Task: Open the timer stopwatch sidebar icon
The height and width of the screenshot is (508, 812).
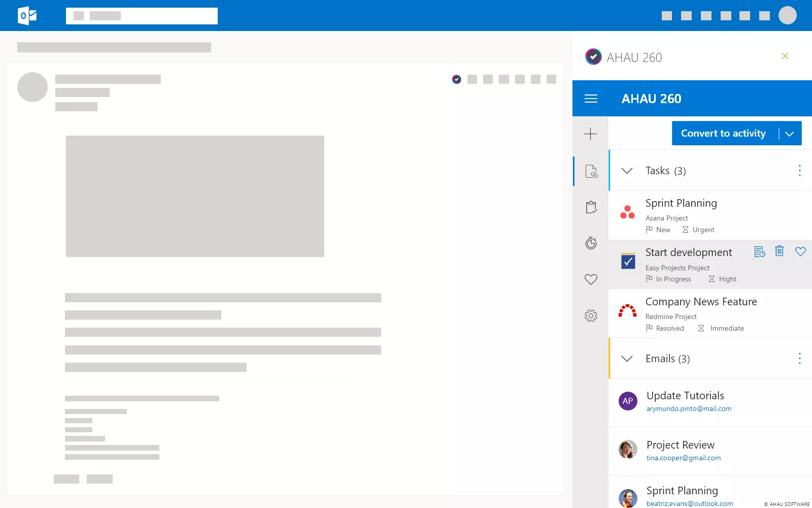Action: pyautogui.click(x=591, y=243)
